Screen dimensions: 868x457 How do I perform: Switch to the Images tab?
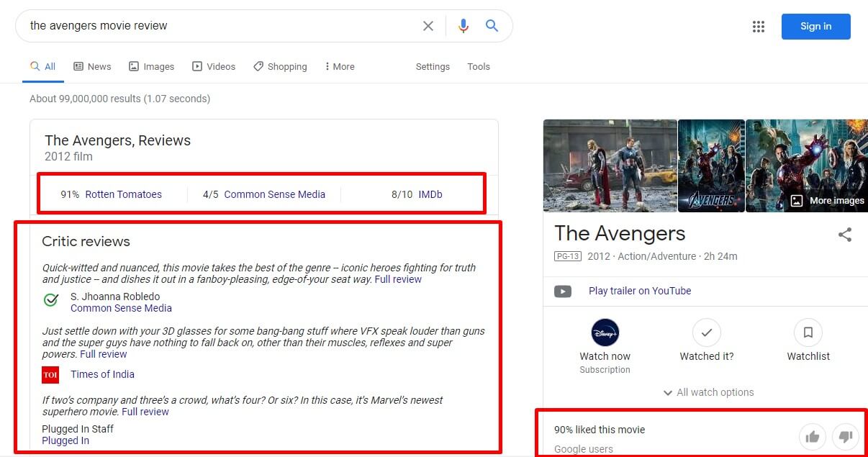point(152,66)
